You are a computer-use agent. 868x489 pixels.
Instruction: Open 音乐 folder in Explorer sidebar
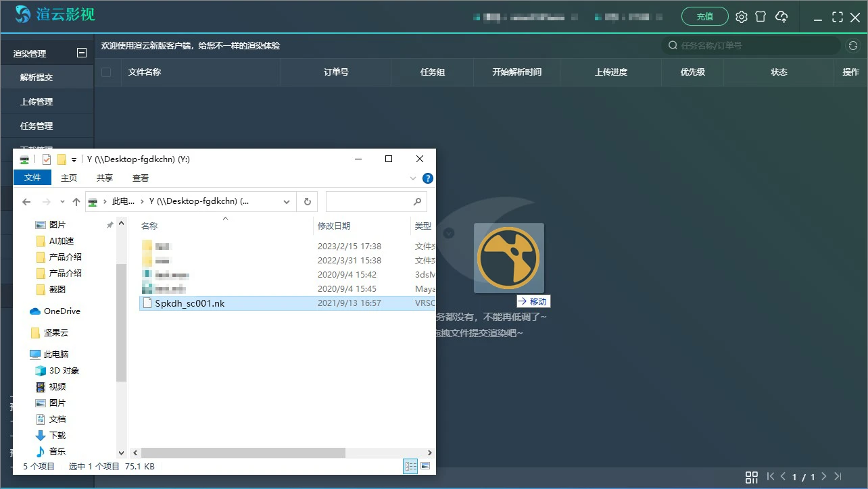coord(51,452)
